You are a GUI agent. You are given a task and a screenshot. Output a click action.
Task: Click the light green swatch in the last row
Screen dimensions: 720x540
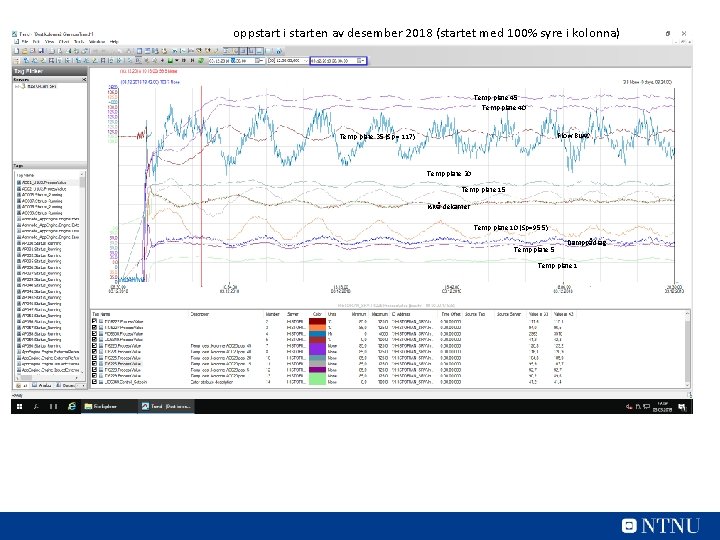coord(318,382)
